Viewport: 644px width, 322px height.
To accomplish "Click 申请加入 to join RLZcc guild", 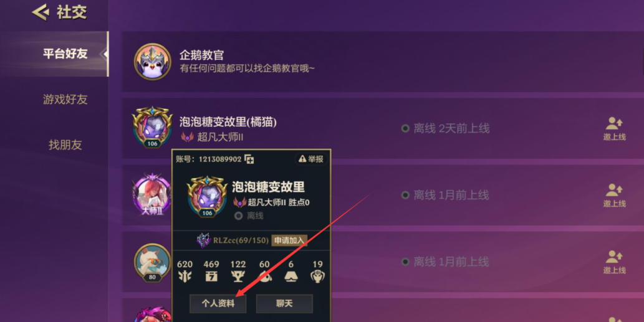I will [289, 240].
